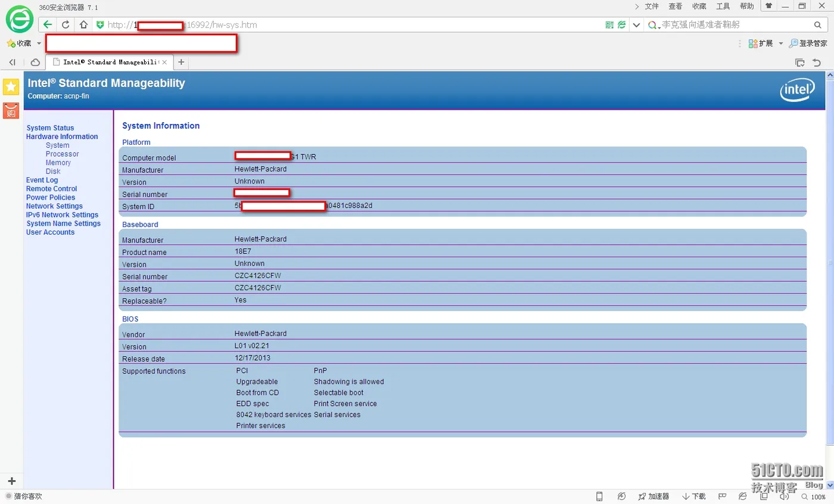The height and width of the screenshot is (504, 834).
Task: Click the 收藏 add-favorite star icon
Action: click(11, 43)
